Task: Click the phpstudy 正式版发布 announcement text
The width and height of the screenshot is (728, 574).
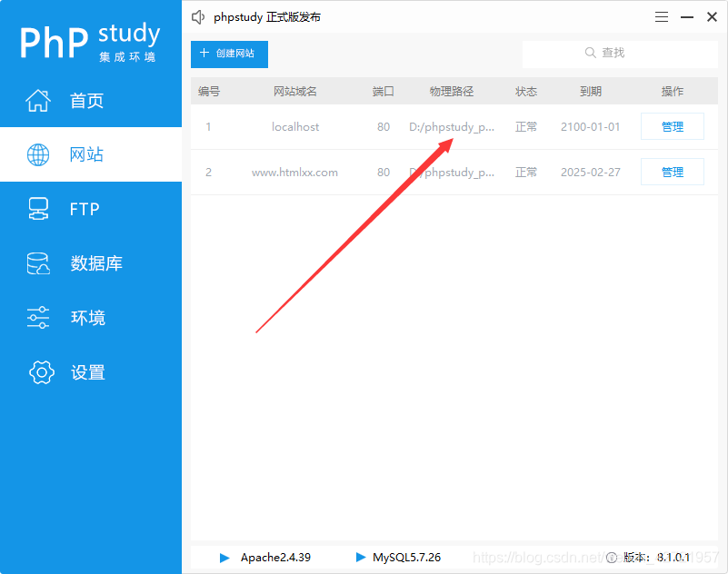Action: tap(267, 17)
